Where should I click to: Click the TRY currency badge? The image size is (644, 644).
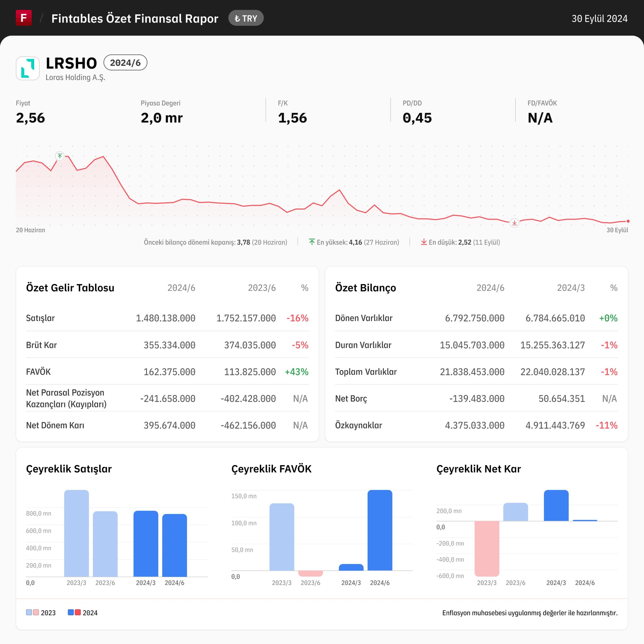coord(246,18)
